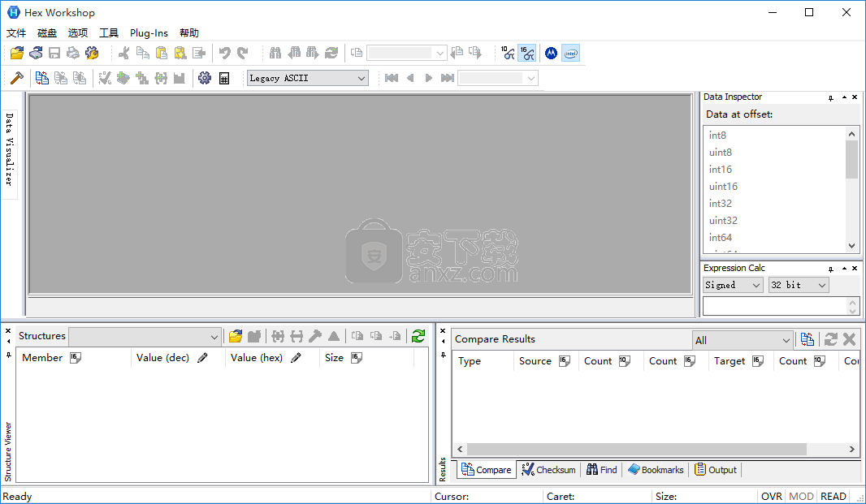
Task: Open a file with the folder toolbar icon
Action: pyautogui.click(x=17, y=53)
